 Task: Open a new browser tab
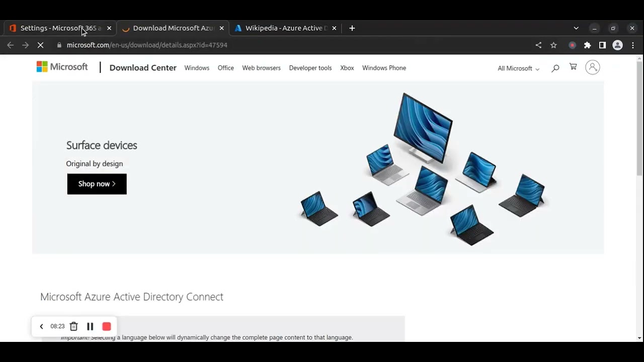tap(352, 28)
